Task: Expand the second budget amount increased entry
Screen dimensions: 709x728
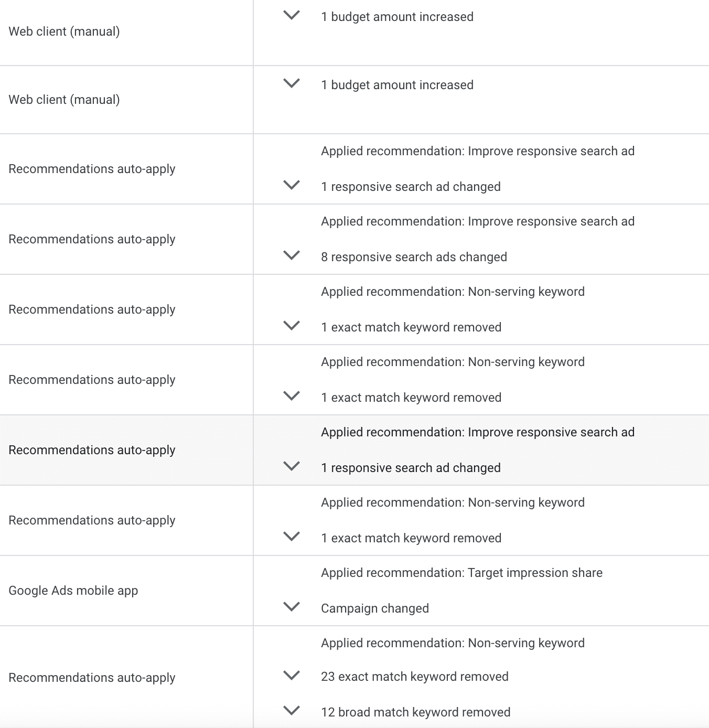Action: pos(291,84)
